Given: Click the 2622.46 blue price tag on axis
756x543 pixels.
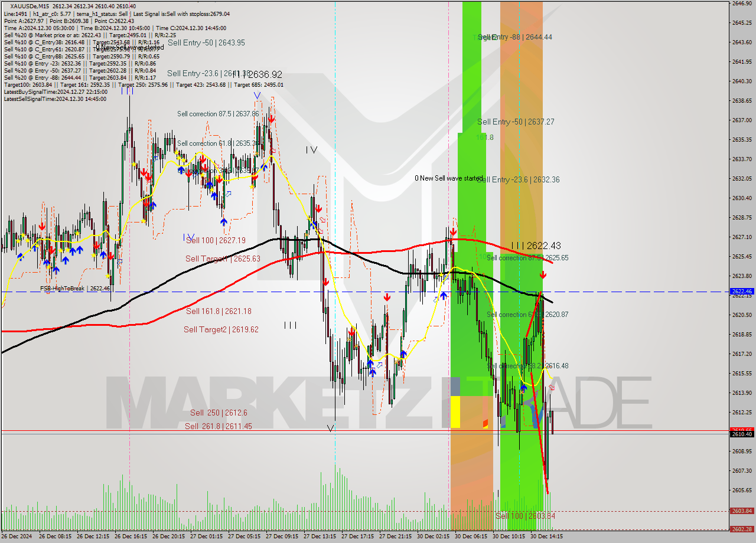Looking at the screenshot, I should click(742, 292).
